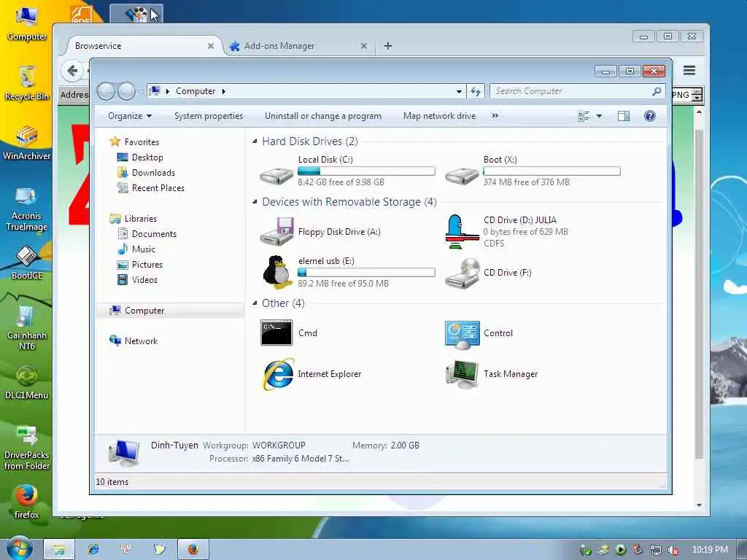Image resolution: width=747 pixels, height=560 pixels.
Task: Open Task Manager shortcut icon
Action: click(x=462, y=374)
